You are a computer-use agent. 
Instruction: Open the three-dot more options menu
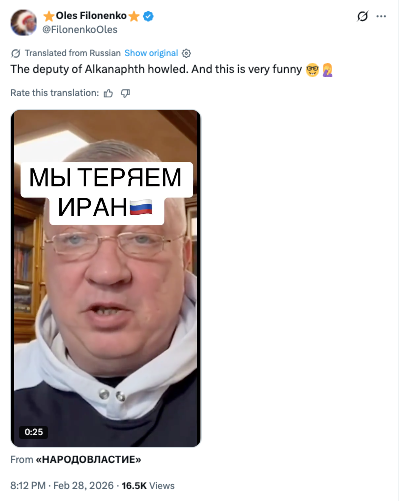381,16
